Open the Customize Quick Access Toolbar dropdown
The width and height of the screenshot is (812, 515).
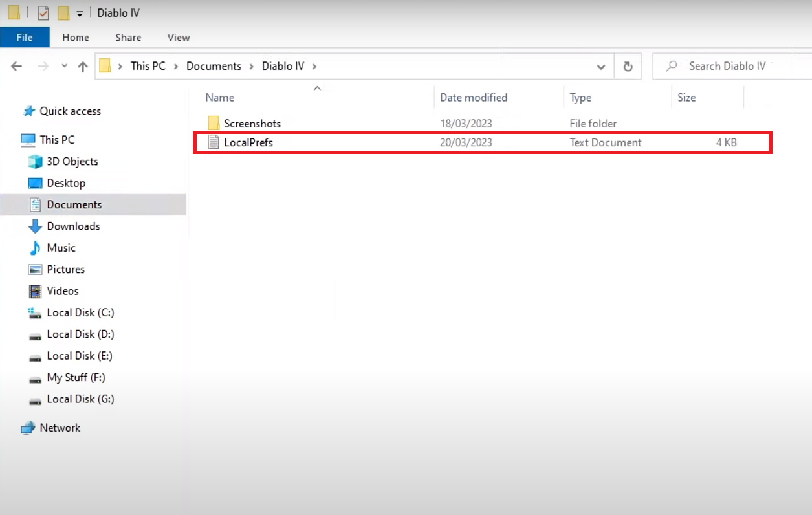click(x=80, y=14)
